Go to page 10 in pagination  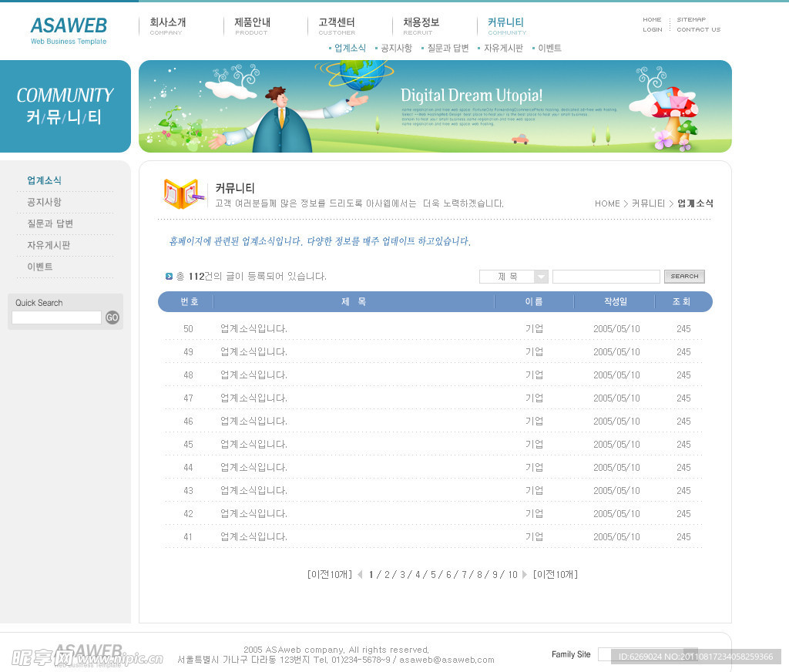click(512, 574)
